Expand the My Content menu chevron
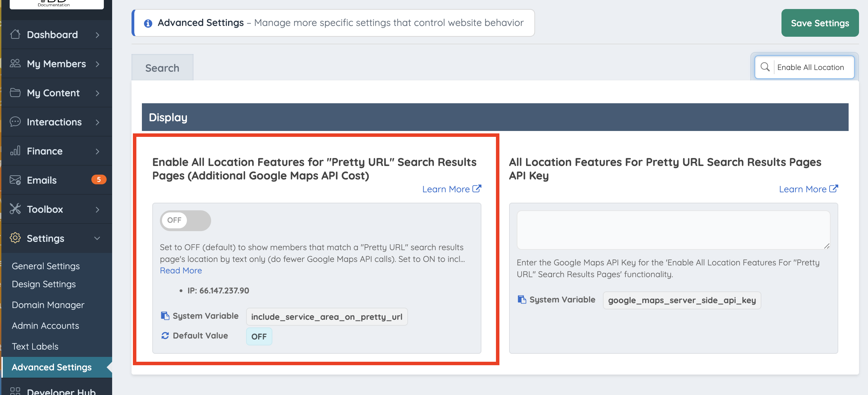The image size is (868, 395). point(97,93)
